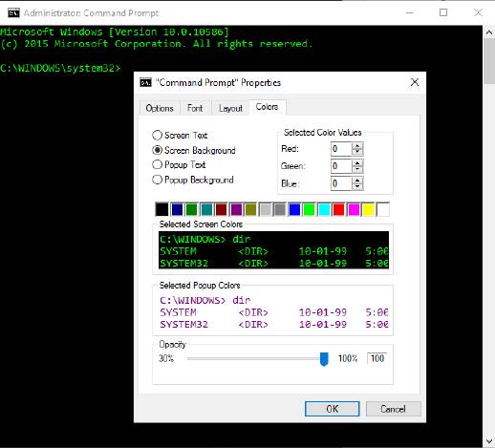
Task: Increase the Green value with up arrow
Action: click(x=357, y=163)
